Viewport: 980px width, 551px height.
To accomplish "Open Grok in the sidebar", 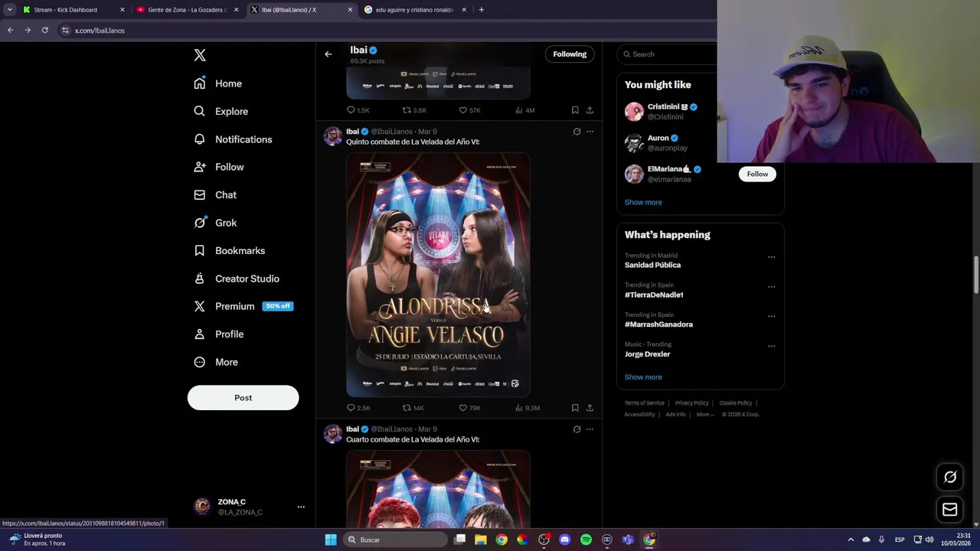I will 215,223.
